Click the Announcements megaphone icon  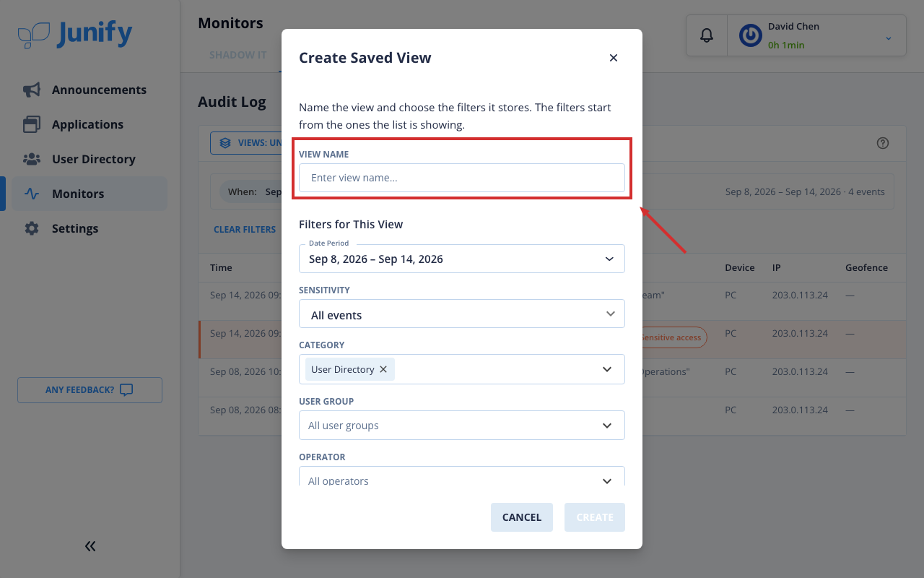click(32, 90)
